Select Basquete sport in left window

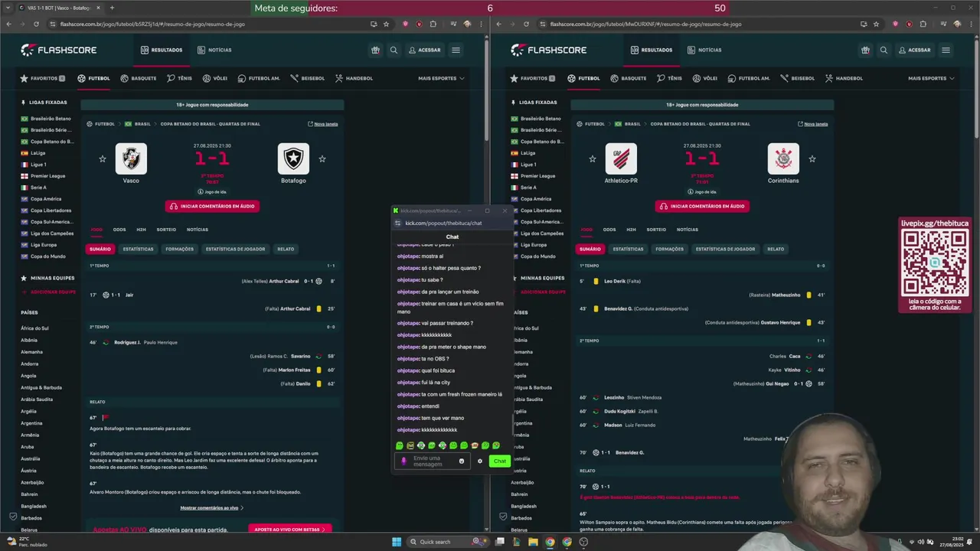pos(139,78)
